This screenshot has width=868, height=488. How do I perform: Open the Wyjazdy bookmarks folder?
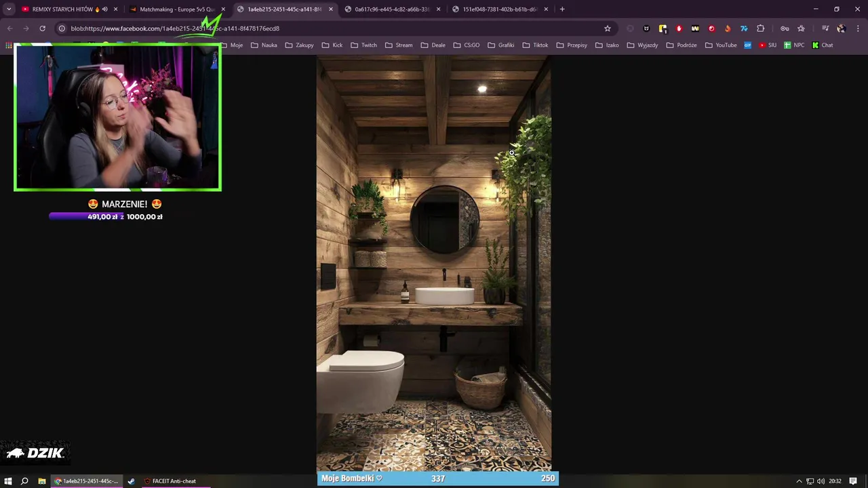click(x=642, y=45)
